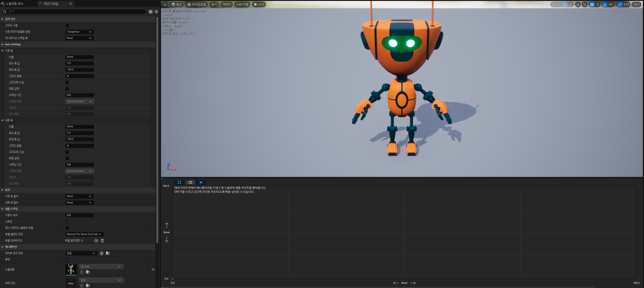644x288 pixels.
Task: Toggle grid snapping in viewport toolbar
Action: coord(592,4)
